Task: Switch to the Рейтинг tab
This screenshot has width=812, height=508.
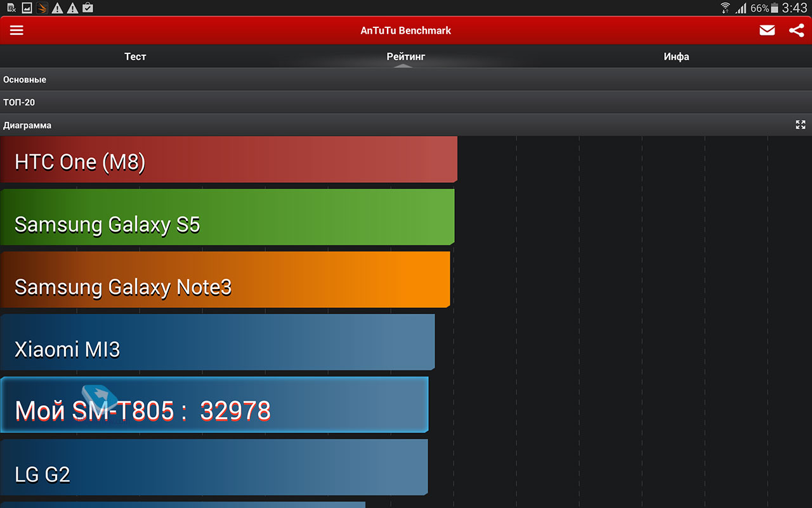Action: (406, 57)
